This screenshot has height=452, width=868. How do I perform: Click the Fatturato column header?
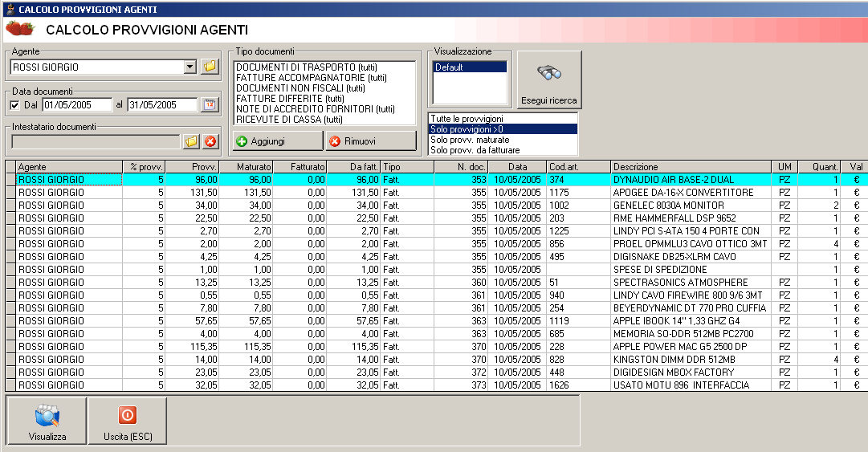(x=300, y=166)
